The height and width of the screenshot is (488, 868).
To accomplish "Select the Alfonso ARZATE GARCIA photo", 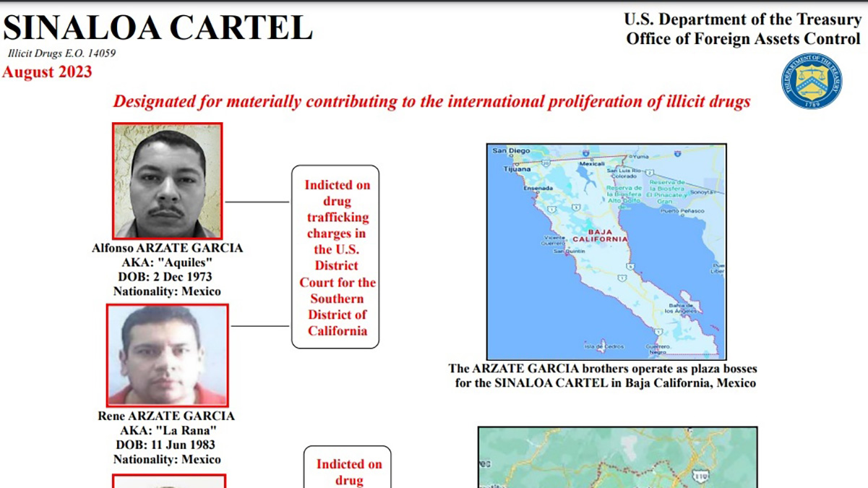I will tap(168, 181).
